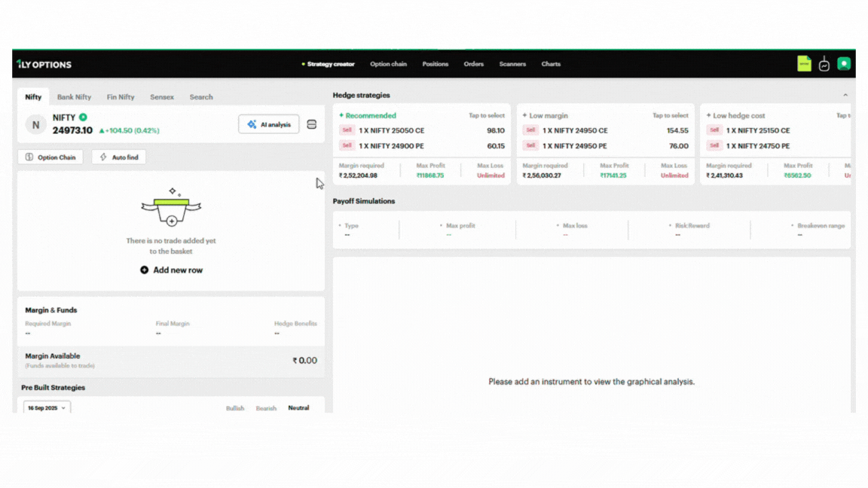The image size is (868, 488).
Task: Select the Bearish strategy filter
Action: point(266,408)
